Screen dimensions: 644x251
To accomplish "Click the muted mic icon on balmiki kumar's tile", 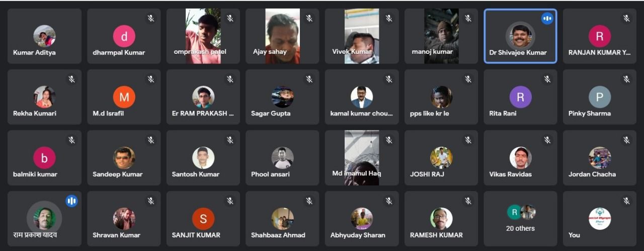I will point(71,140).
